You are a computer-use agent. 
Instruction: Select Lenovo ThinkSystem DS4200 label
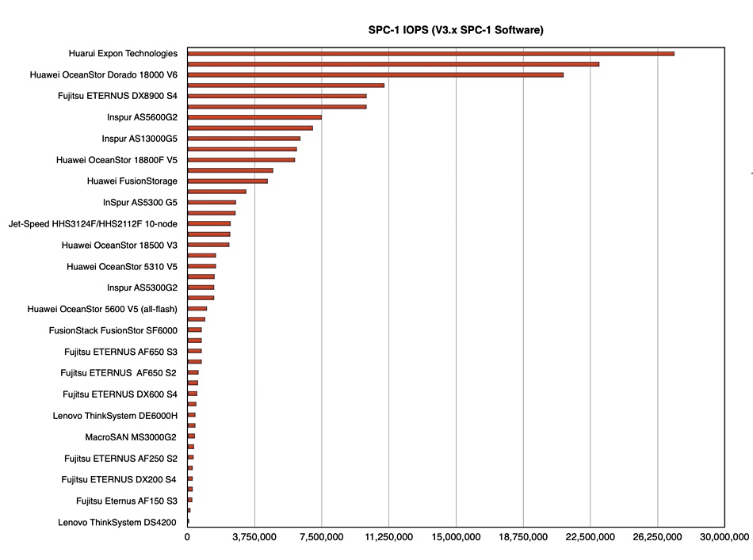point(117,522)
